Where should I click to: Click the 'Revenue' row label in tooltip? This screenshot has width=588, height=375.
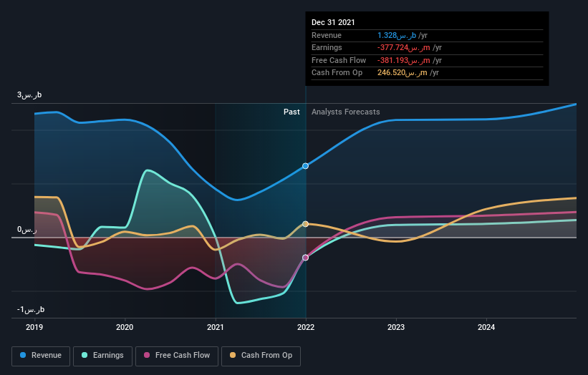[x=327, y=36]
